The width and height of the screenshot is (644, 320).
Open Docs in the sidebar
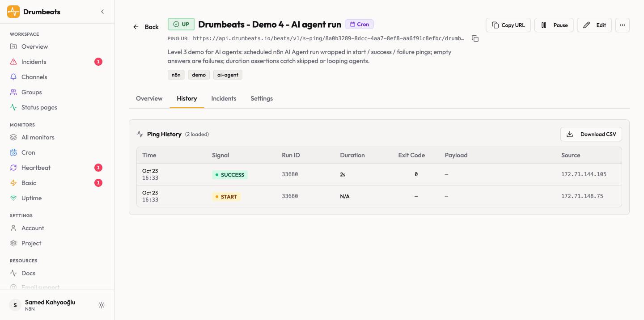57,273
